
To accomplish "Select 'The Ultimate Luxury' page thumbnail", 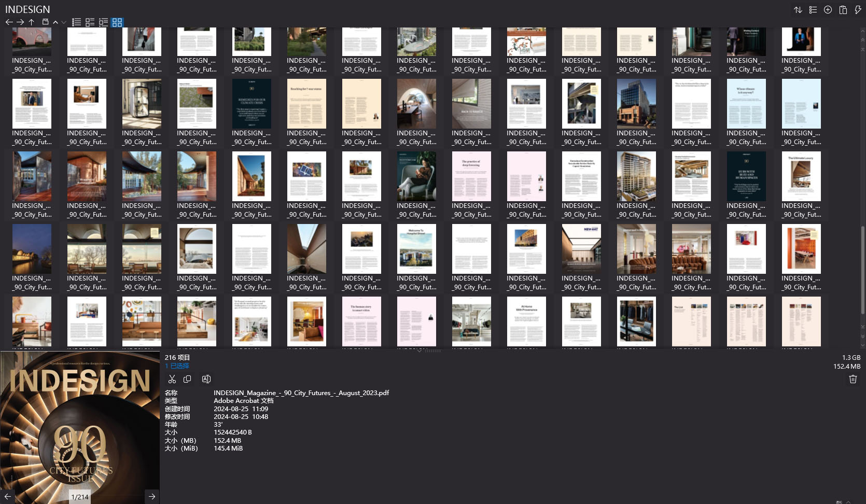I will click(x=801, y=176).
